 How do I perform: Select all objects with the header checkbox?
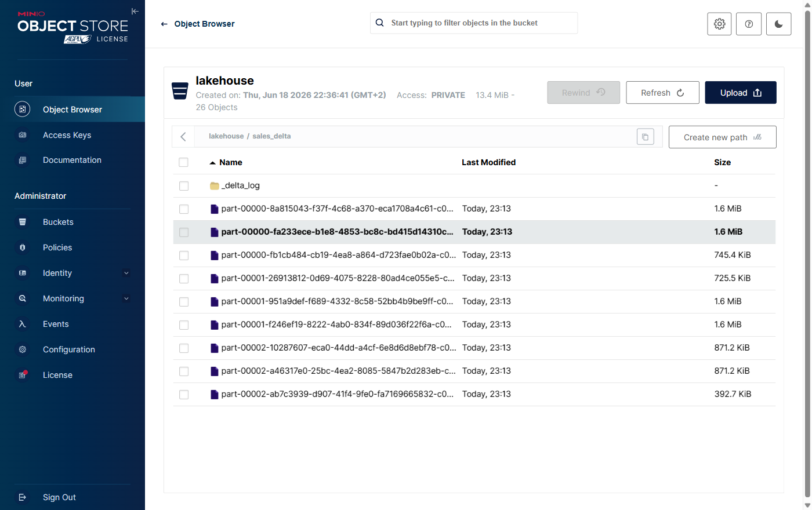pos(184,162)
